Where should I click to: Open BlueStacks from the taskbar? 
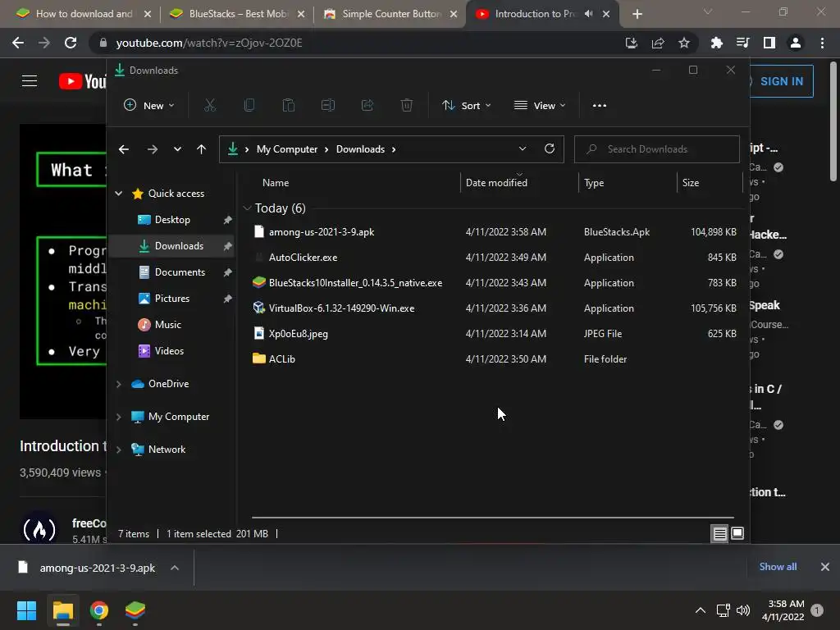point(135,610)
